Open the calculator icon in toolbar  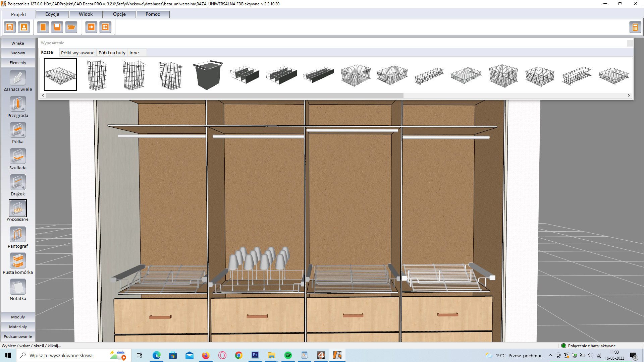(x=635, y=27)
